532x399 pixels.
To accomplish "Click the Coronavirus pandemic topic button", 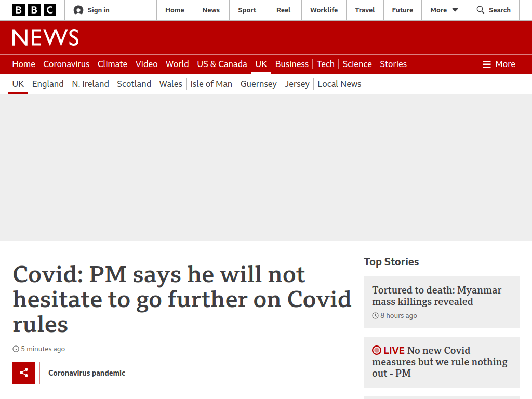I will [87, 373].
